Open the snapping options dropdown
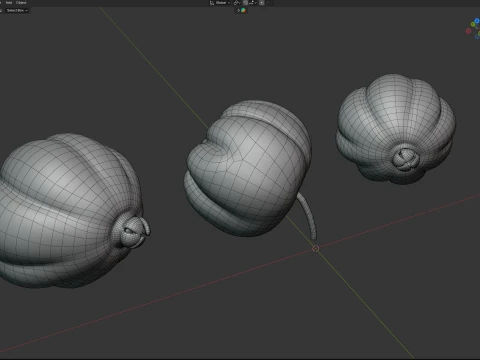 [253, 3]
